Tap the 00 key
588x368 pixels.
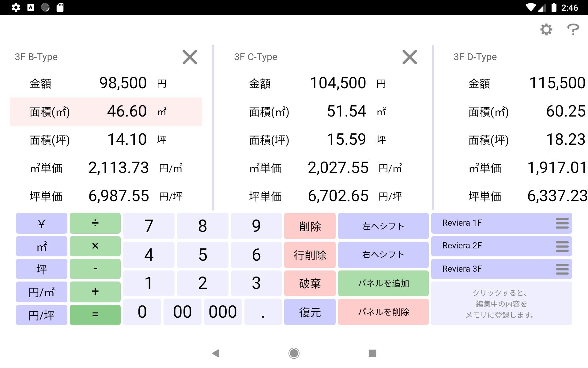coord(183,312)
